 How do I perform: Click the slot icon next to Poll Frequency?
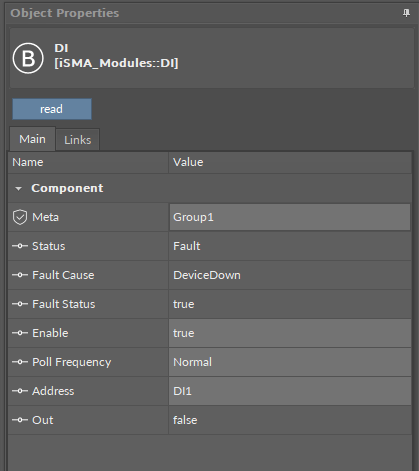coord(20,362)
